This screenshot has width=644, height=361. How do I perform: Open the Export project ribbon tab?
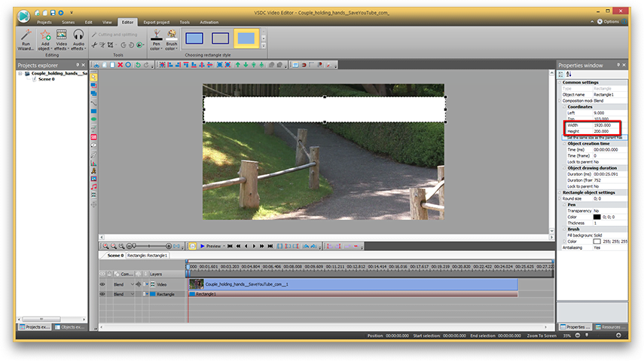coord(157,22)
